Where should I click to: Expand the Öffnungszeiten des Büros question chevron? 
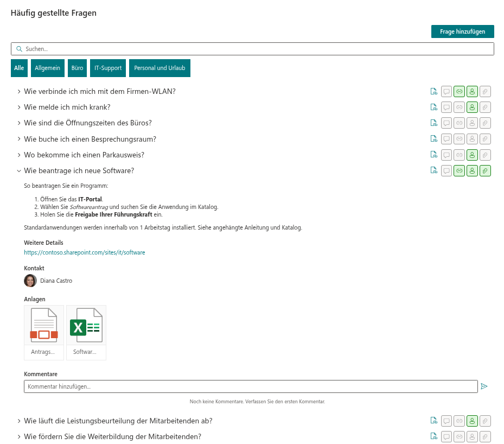coord(19,123)
